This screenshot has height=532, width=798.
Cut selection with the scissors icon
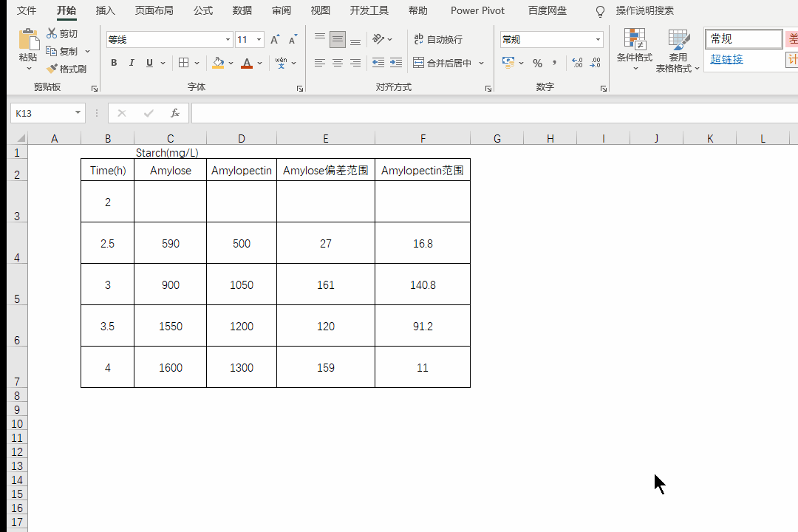pyautogui.click(x=52, y=33)
